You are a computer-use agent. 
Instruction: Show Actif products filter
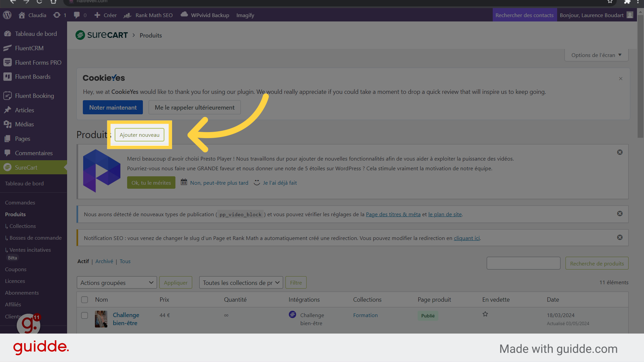(83, 261)
